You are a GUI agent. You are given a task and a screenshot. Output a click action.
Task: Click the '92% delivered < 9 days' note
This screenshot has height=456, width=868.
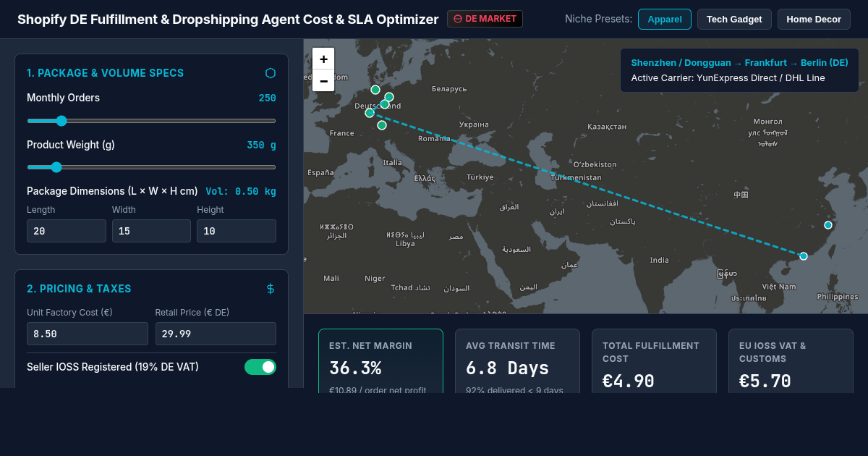tap(514, 390)
